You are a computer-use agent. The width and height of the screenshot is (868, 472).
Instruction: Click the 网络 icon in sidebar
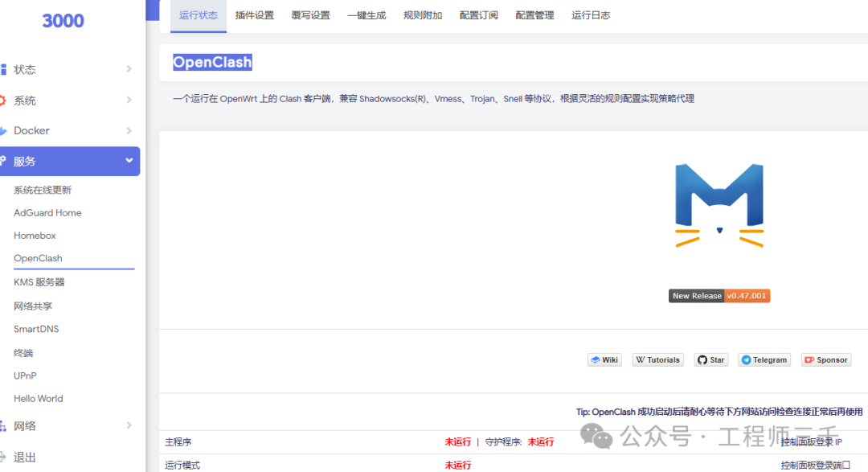tap(2, 426)
